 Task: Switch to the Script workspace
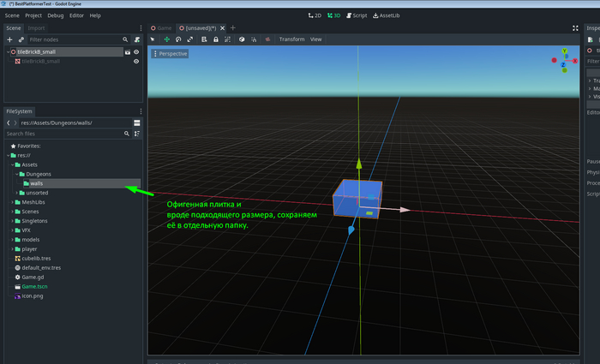pos(356,15)
